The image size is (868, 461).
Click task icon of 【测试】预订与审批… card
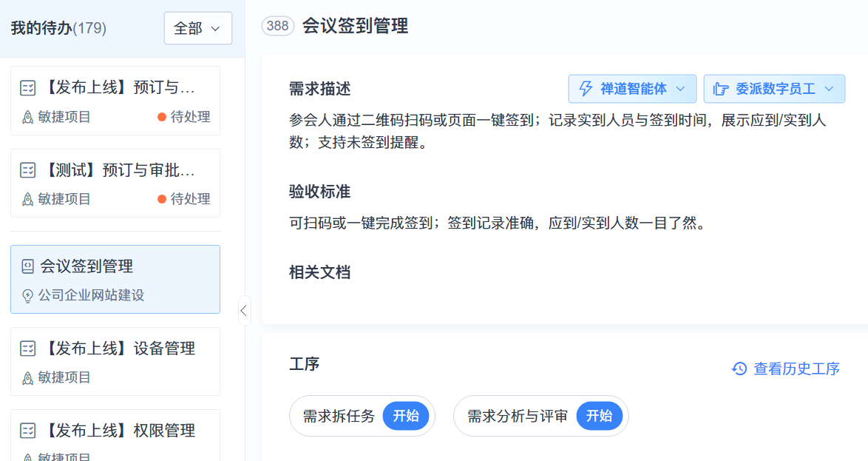(27, 170)
